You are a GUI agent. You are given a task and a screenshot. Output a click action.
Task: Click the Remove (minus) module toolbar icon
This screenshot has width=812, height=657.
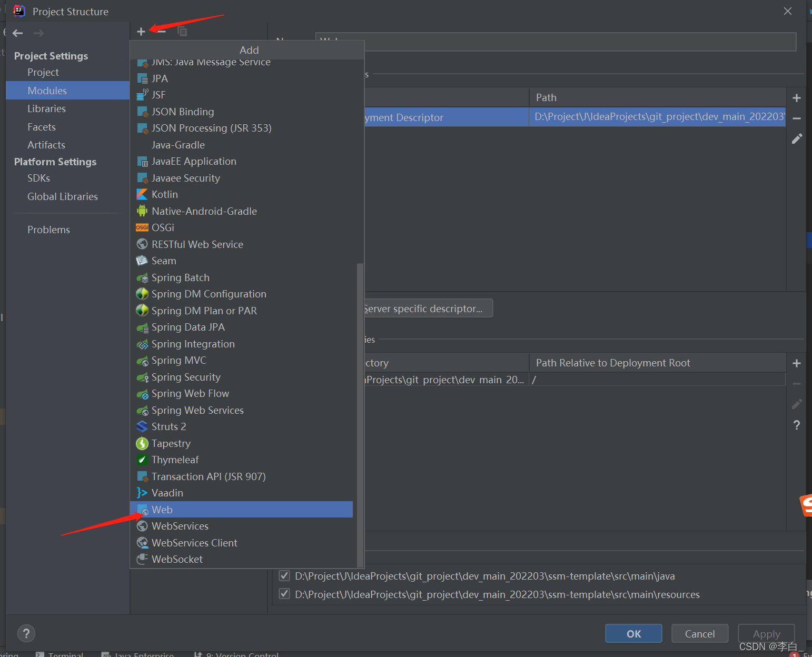162,32
